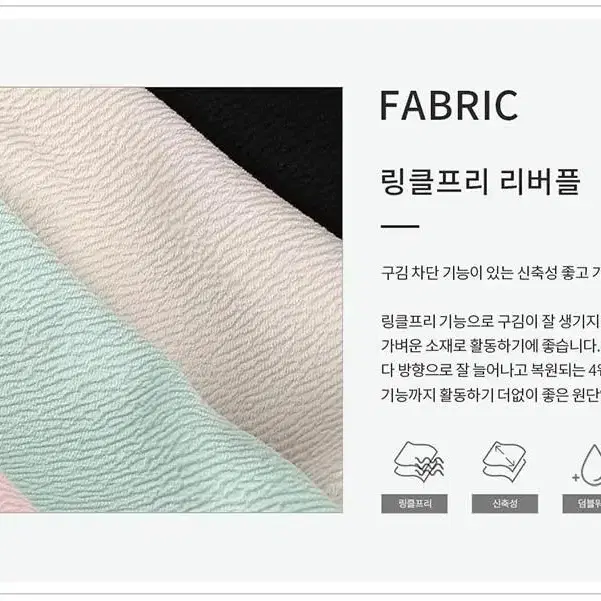The height and width of the screenshot is (601, 601).
Task: Click the FABRIC heading
Action: pyautogui.click(x=448, y=105)
